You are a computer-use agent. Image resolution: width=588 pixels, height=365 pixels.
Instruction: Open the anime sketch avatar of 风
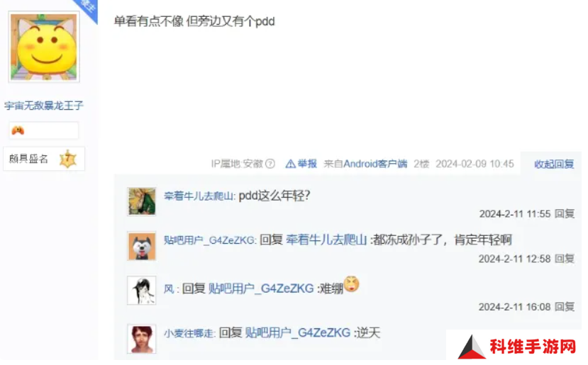[141, 291]
